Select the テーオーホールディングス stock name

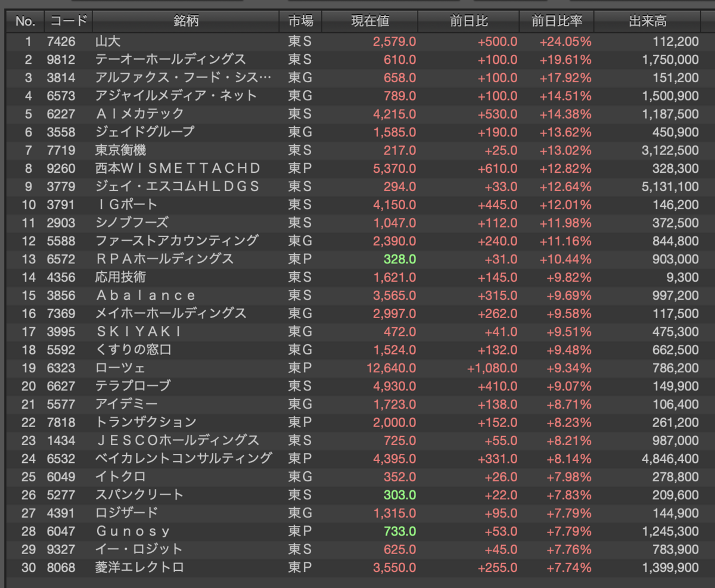pos(170,60)
